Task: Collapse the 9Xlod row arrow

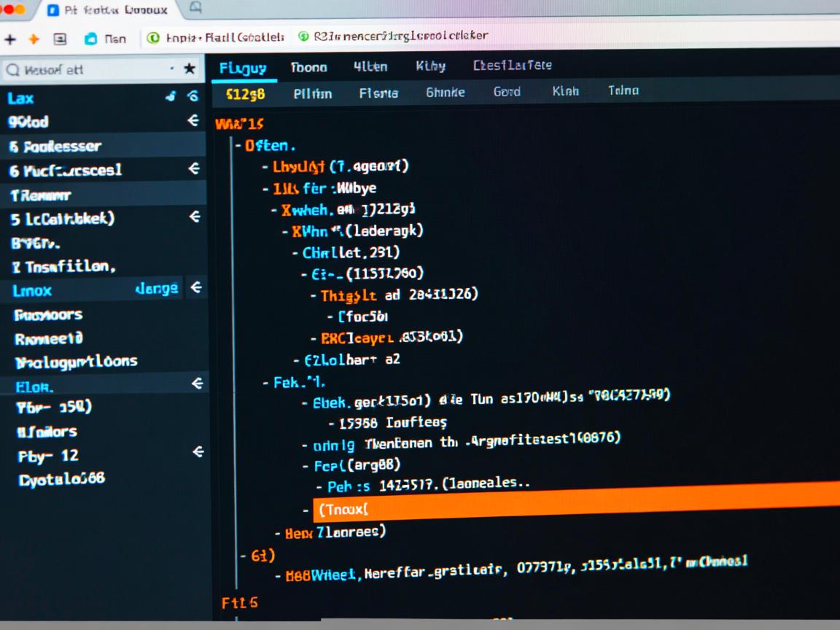Action: 193,120
